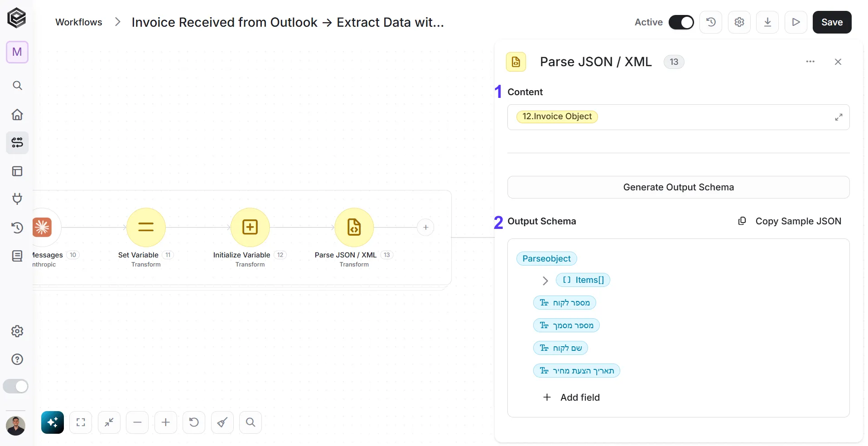Open search in the sidebar

pyautogui.click(x=17, y=86)
